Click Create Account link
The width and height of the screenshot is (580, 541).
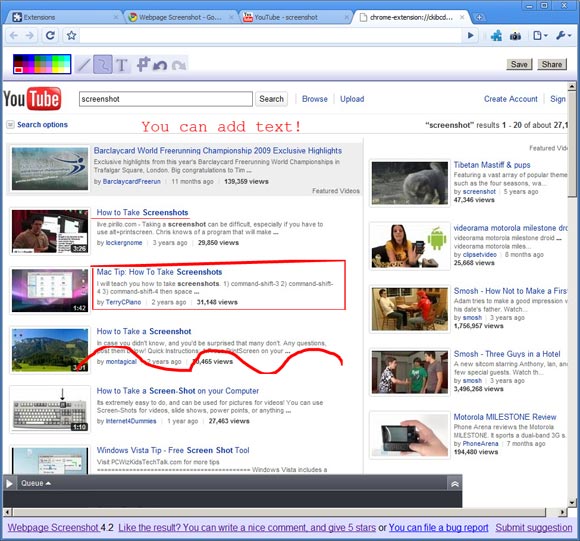coord(510,99)
